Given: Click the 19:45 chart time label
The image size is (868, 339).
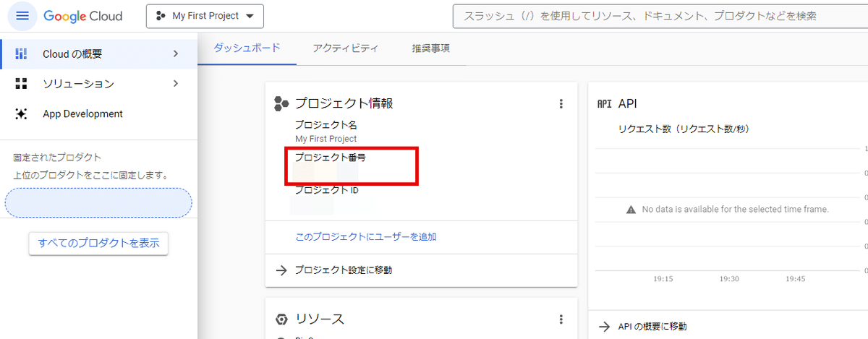Looking at the screenshot, I should tap(796, 279).
